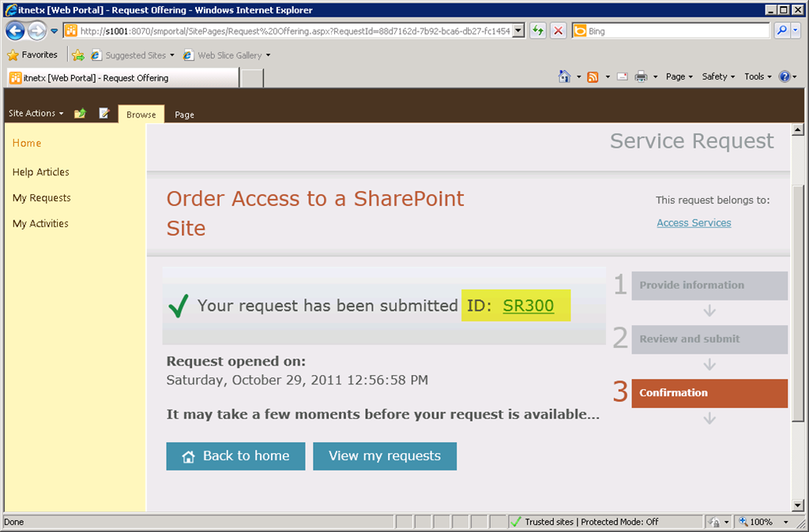This screenshot has width=809, height=532.
Task: Open the Site Actions dropdown
Action: click(36, 114)
